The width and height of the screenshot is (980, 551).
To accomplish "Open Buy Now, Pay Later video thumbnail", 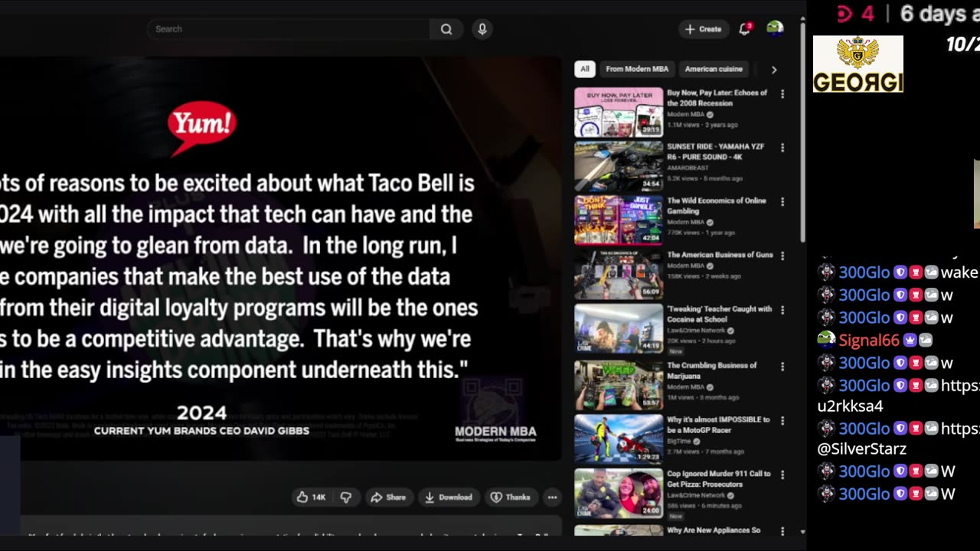I will [619, 112].
